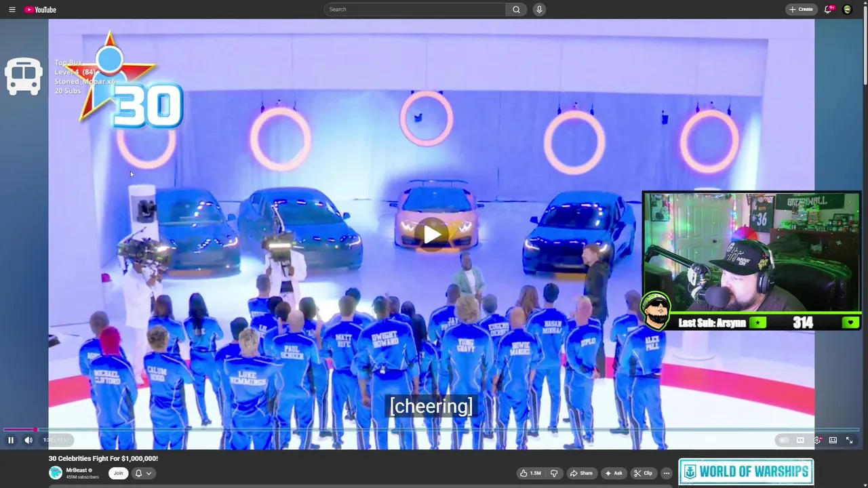Switch to theater mode view
Viewport: 868px width, 488px height.
pyautogui.click(x=833, y=440)
